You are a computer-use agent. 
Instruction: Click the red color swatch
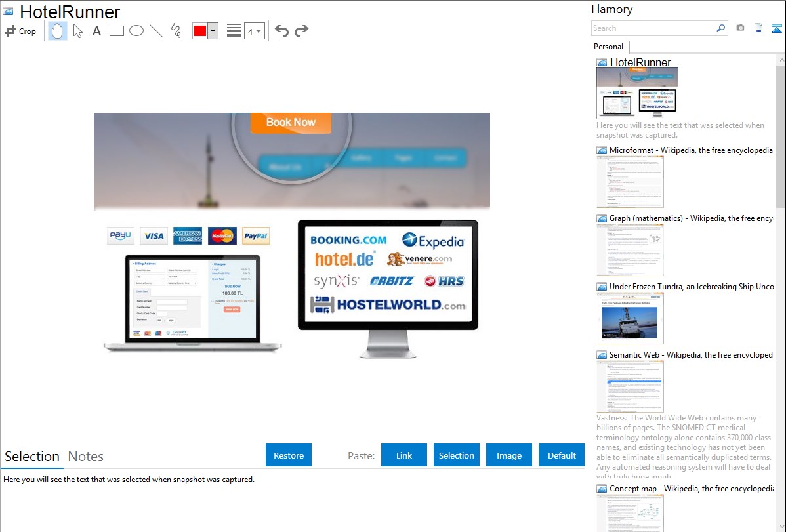tap(200, 31)
